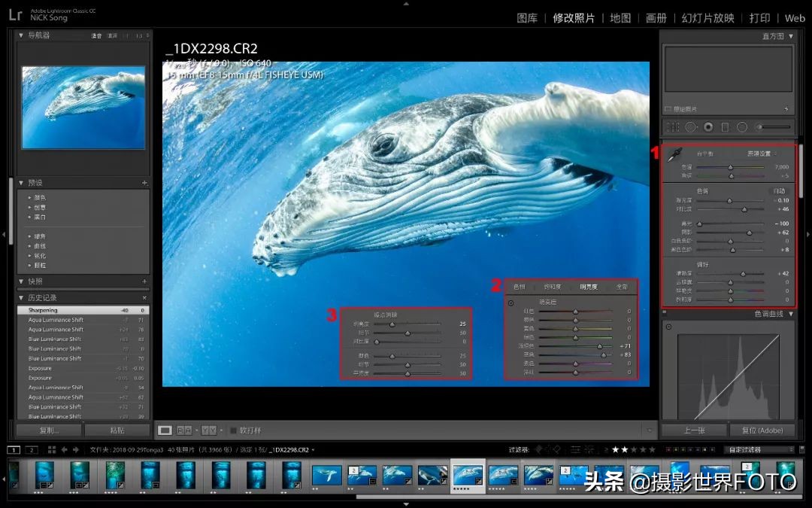Click the 上一张 button
This screenshot has height=508, width=812.
(694, 430)
